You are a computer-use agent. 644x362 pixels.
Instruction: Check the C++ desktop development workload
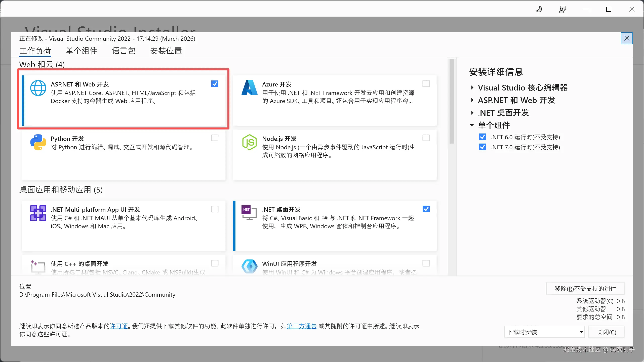pyautogui.click(x=215, y=263)
